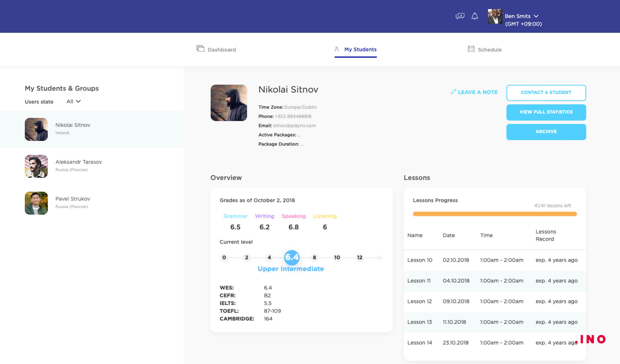Click the View Full Statistics button

tap(546, 112)
